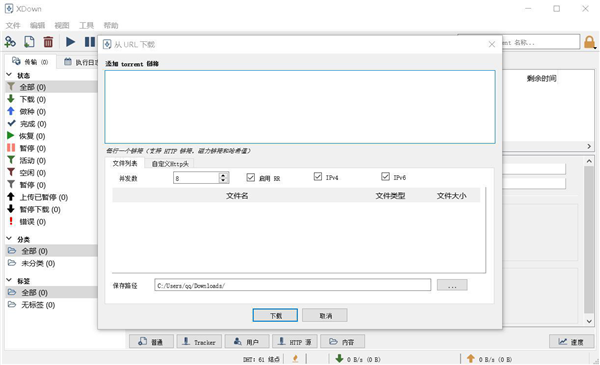Click the torrent name filter box

point(540,42)
